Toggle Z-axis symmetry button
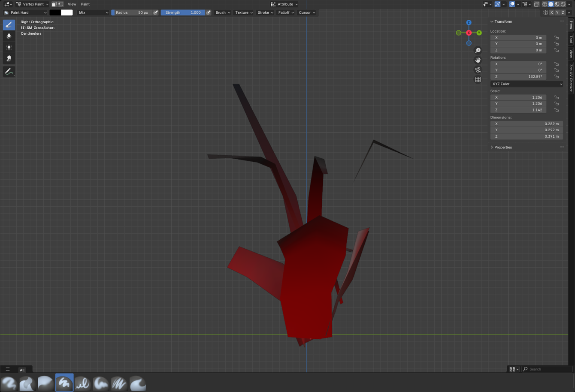This screenshot has height=392, width=575. (563, 13)
